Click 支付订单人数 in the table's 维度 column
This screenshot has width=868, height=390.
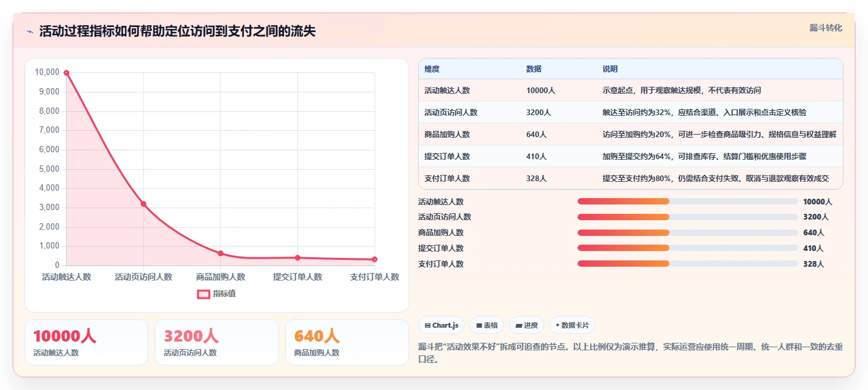[447, 179]
